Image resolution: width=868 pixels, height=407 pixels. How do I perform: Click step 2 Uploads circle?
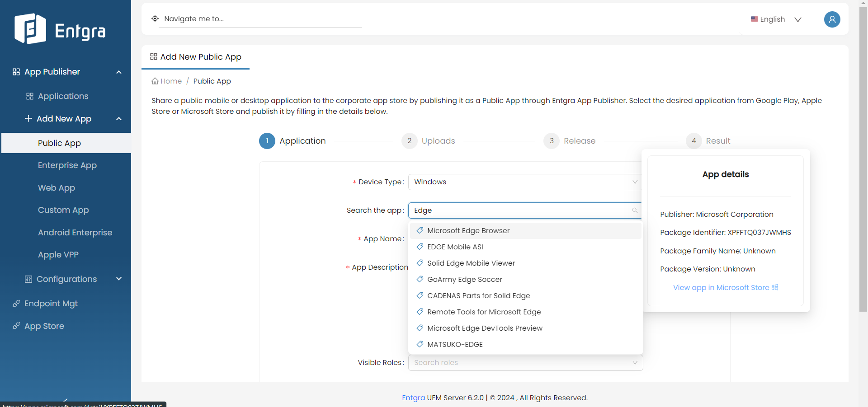click(410, 141)
